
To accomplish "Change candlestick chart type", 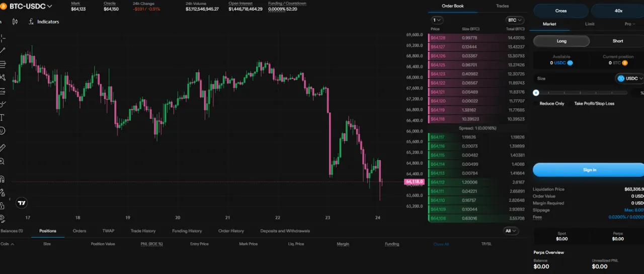I will pyautogui.click(x=15, y=22).
